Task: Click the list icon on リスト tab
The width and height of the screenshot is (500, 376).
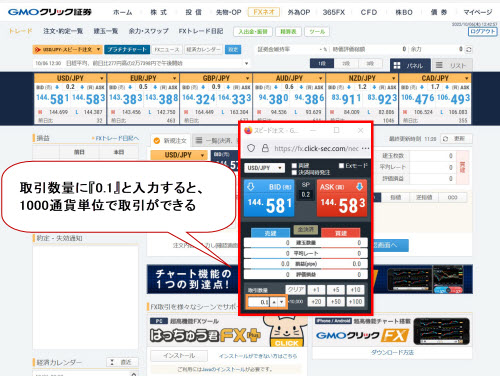Action: tap(439, 65)
